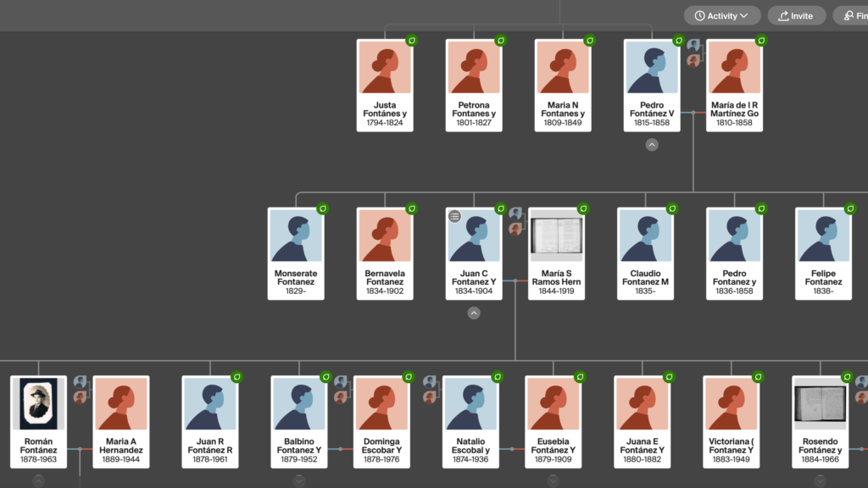Click the name text "Balbino Fontanez Y"
Viewport: 868px width, 488px height.
[x=299, y=446]
